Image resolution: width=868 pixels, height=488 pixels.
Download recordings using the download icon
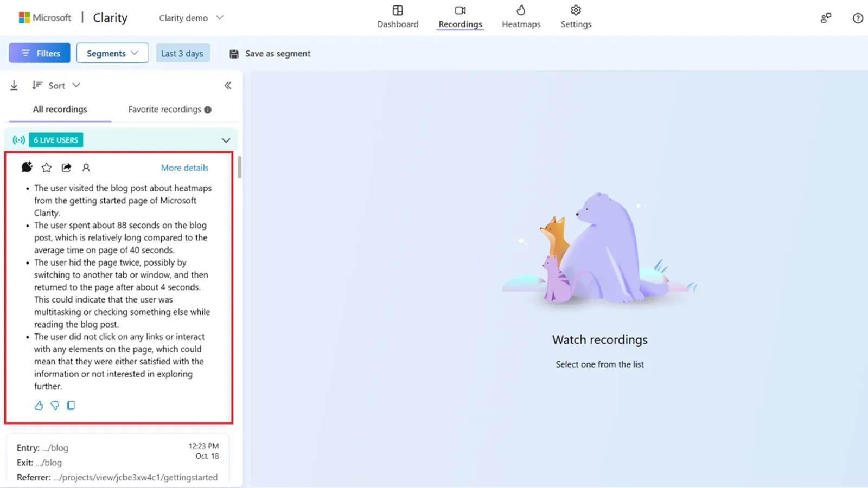click(14, 85)
